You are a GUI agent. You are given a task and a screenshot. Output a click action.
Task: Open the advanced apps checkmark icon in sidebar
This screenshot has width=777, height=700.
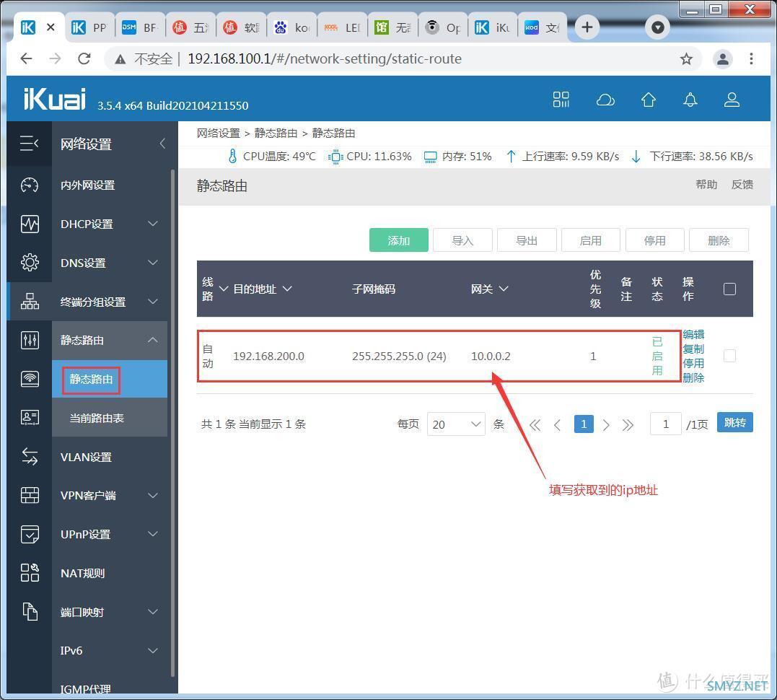(30, 534)
